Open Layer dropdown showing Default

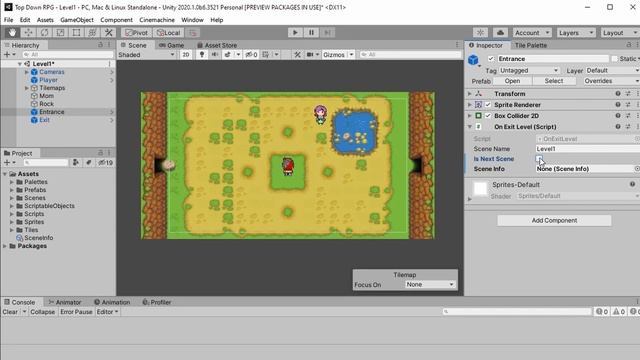[x=612, y=71]
